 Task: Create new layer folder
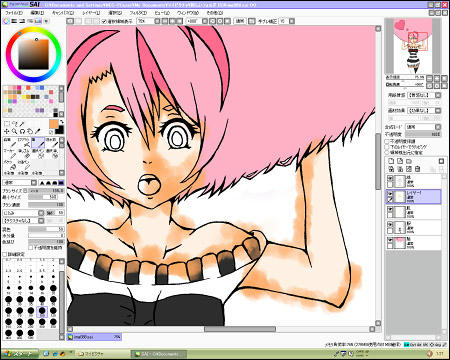(409, 161)
